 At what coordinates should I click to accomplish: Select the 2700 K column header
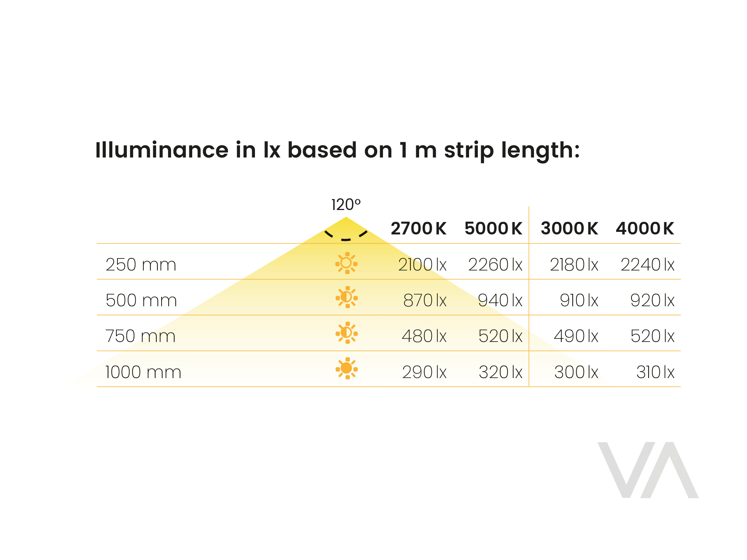(x=418, y=229)
